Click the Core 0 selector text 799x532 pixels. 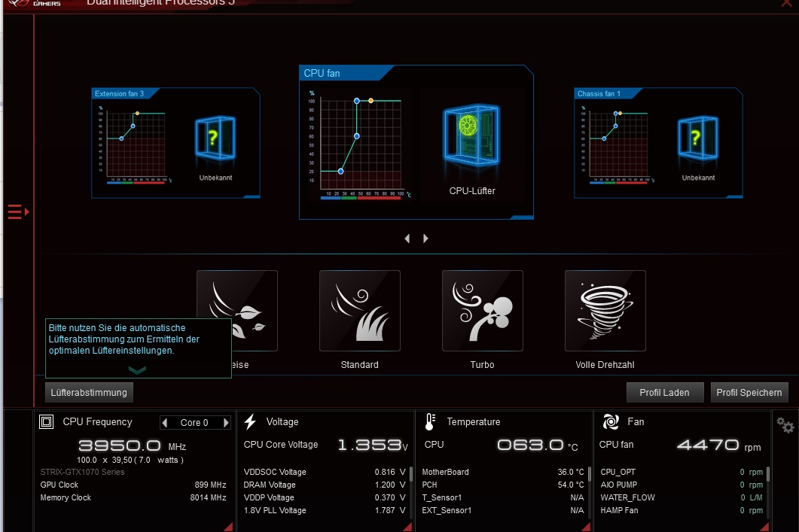194,423
